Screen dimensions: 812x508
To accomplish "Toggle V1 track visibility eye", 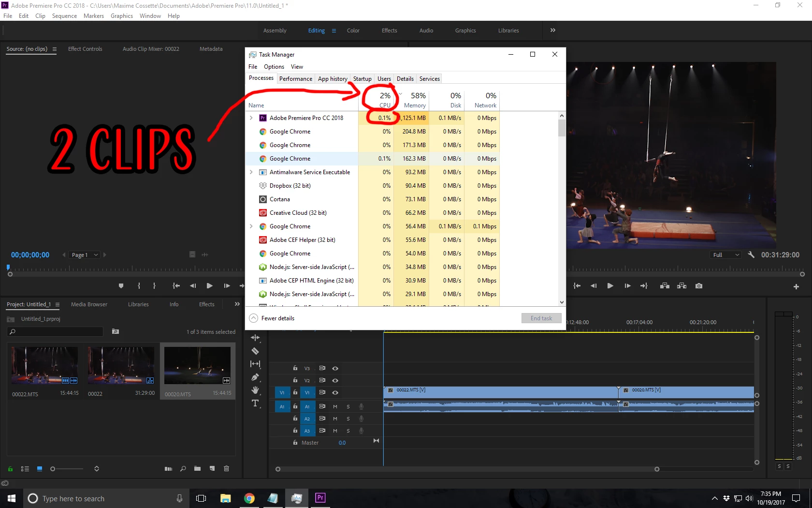I will pyautogui.click(x=335, y=392).
